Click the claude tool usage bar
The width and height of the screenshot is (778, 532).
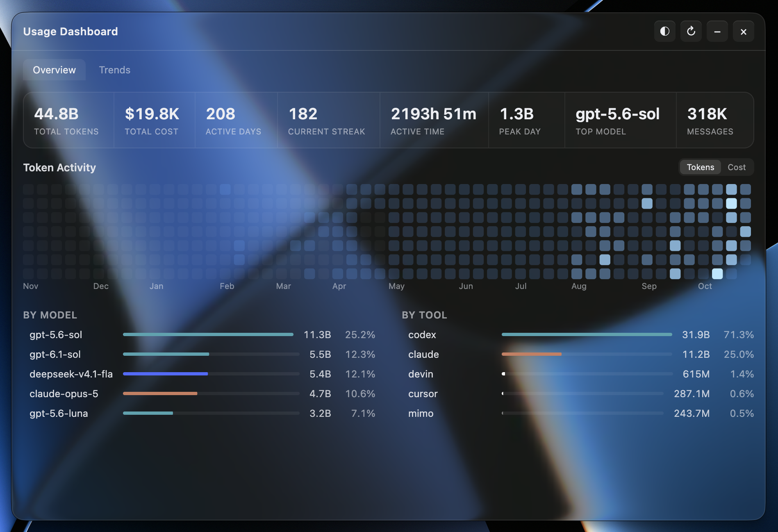587,354
